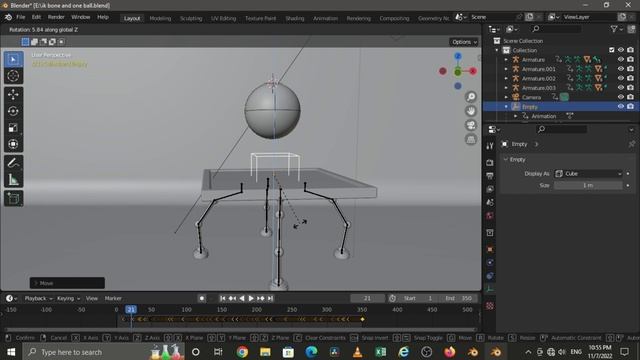Click the Size value slider field
This screenshot has width=640, height=360.
[588, 185]
